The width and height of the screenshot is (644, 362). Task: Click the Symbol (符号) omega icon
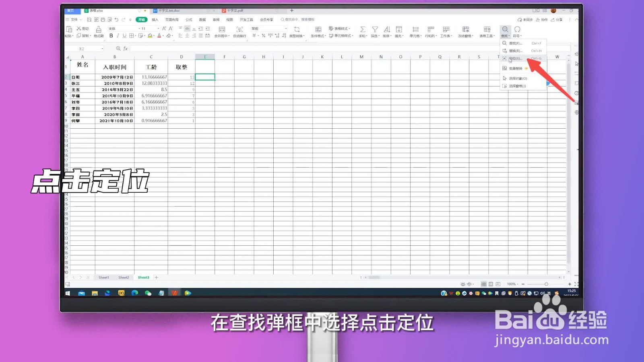tap(517, 29)
